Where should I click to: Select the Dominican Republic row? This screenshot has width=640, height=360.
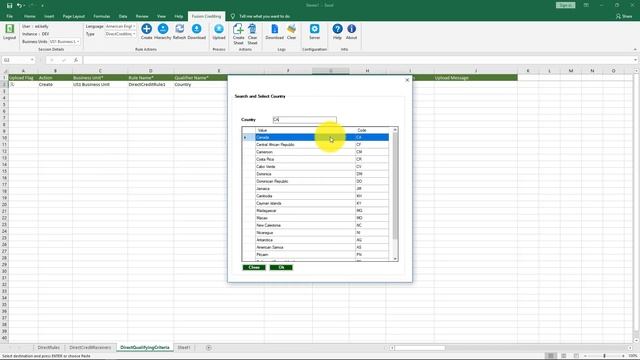(x=316, y=182)
